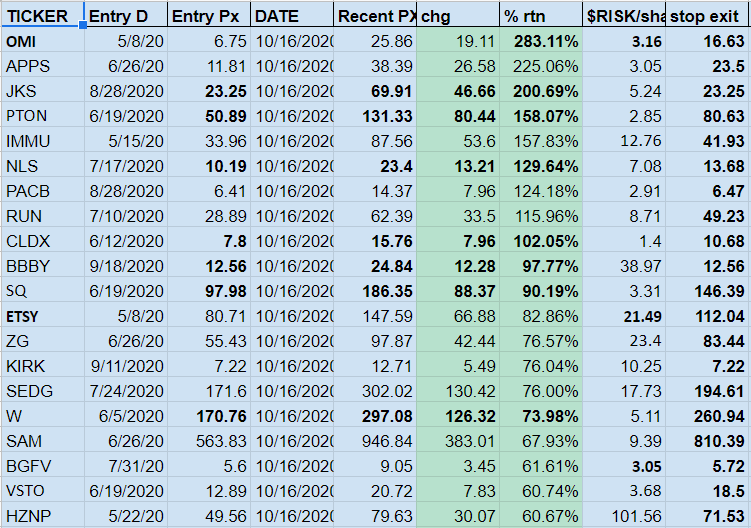
Task: Click W stop exit 260.94
Action: click(x=707, y=415)
